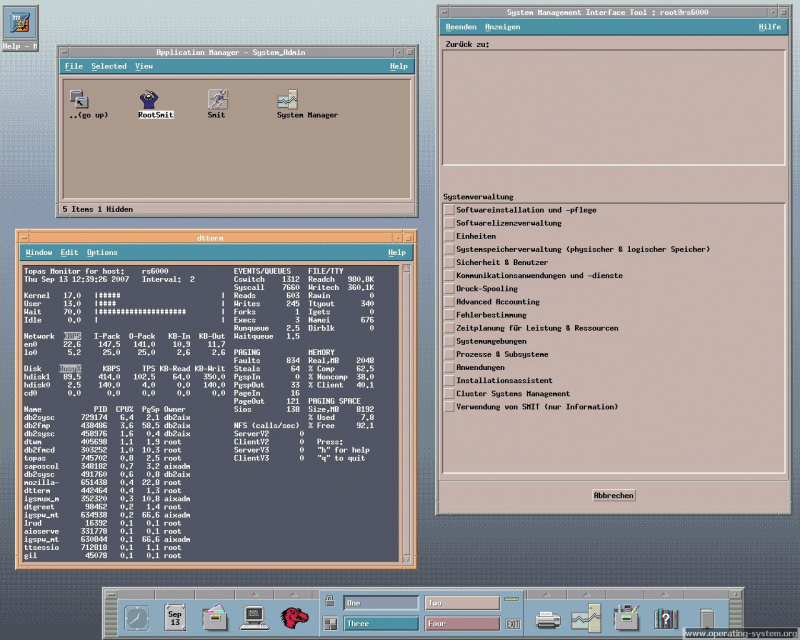Open the desktop applications icon on the front panel
Image resolution: width=800 pixels, height=640 pixels.
[626, 618]
